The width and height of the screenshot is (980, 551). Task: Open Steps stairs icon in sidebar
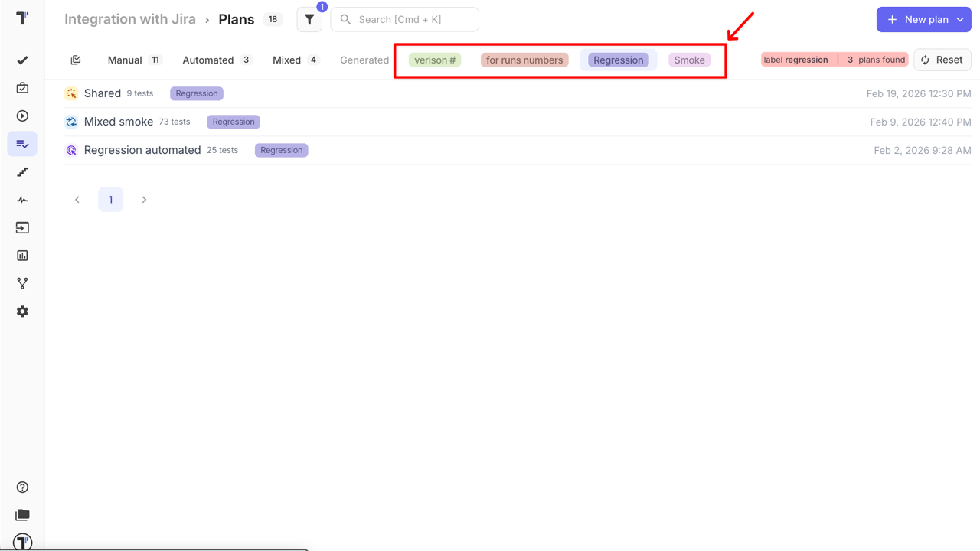[x=22, y=172]
